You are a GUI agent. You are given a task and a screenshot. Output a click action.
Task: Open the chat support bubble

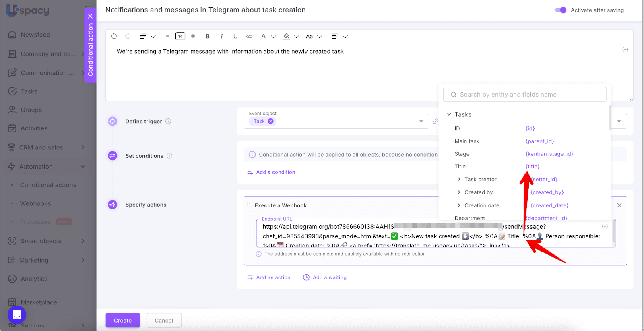(x=17, y=315)
